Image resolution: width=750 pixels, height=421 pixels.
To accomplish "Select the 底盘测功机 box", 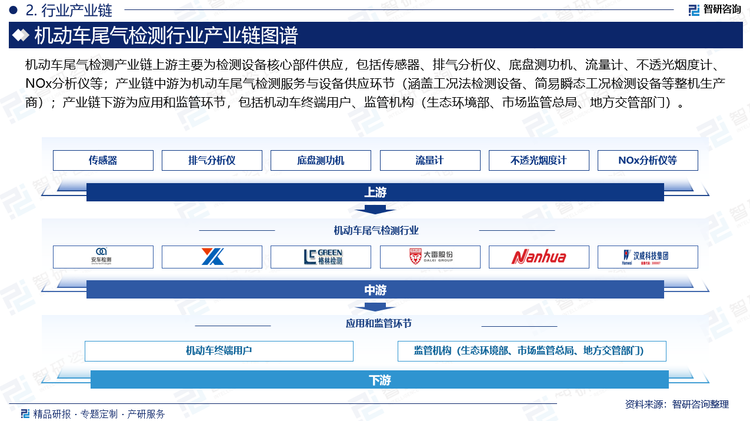I will click(320, 160).
